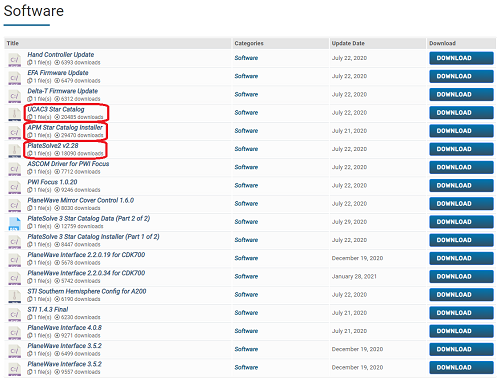Image resolution: width=500 pixels, height=380 pixels.
Task: Click the zip icon beside PlateSolve2 v2.28
Action: click(x=15, y=151)
